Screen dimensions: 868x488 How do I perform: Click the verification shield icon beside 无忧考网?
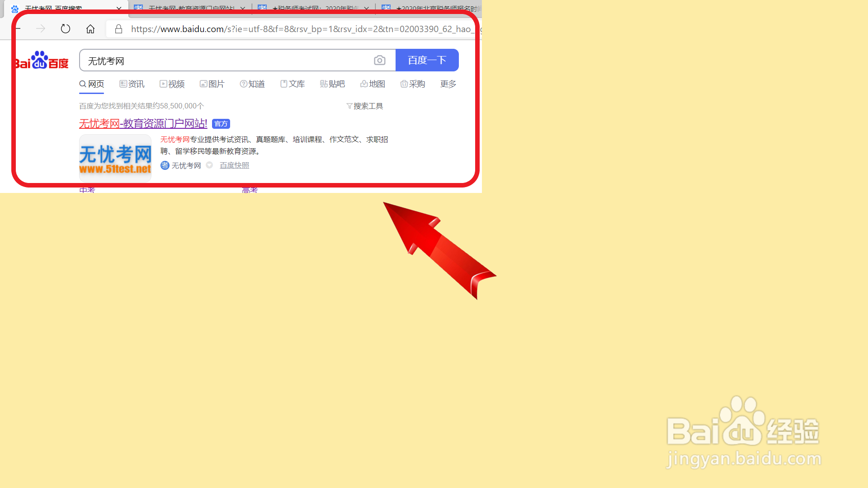pos(209,165)
